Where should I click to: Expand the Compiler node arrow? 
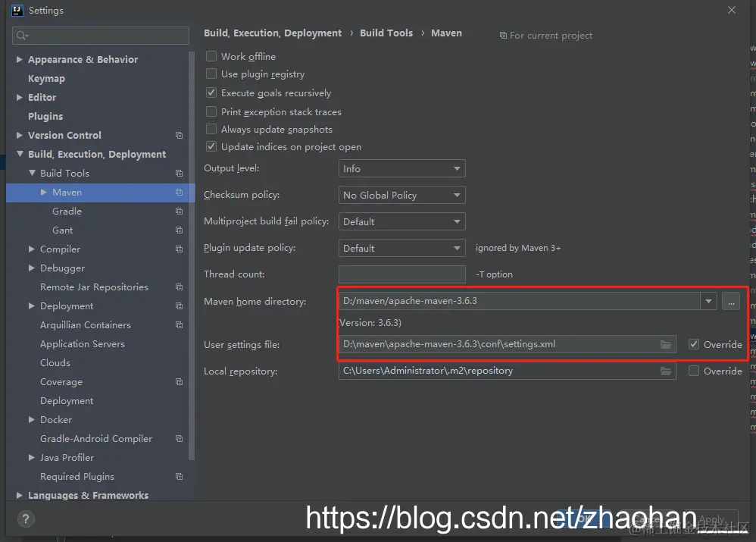coord(32,249)
